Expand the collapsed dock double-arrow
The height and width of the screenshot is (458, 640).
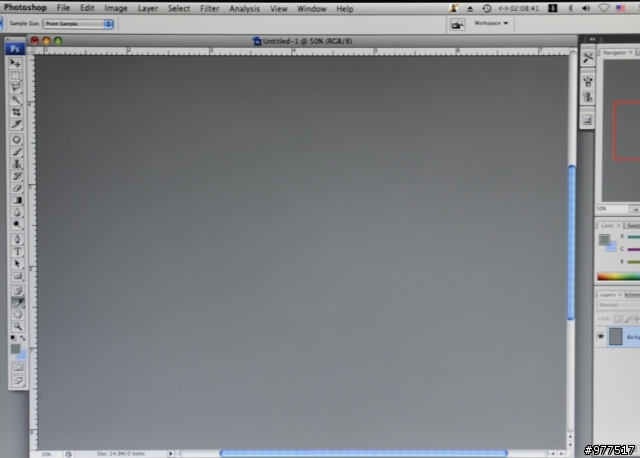(592, 39)
